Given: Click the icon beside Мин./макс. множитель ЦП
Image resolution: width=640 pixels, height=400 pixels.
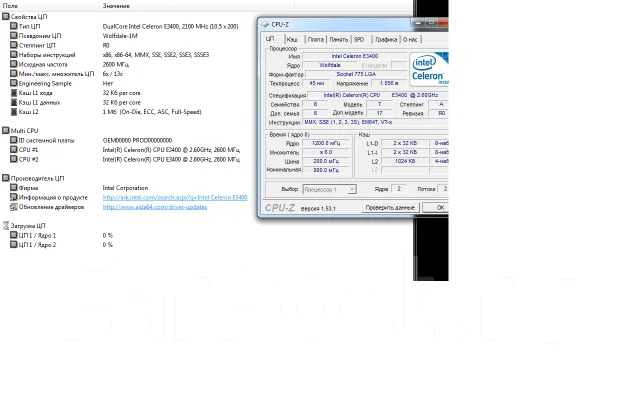Looking at the screenshot, I should pos(13,73).
